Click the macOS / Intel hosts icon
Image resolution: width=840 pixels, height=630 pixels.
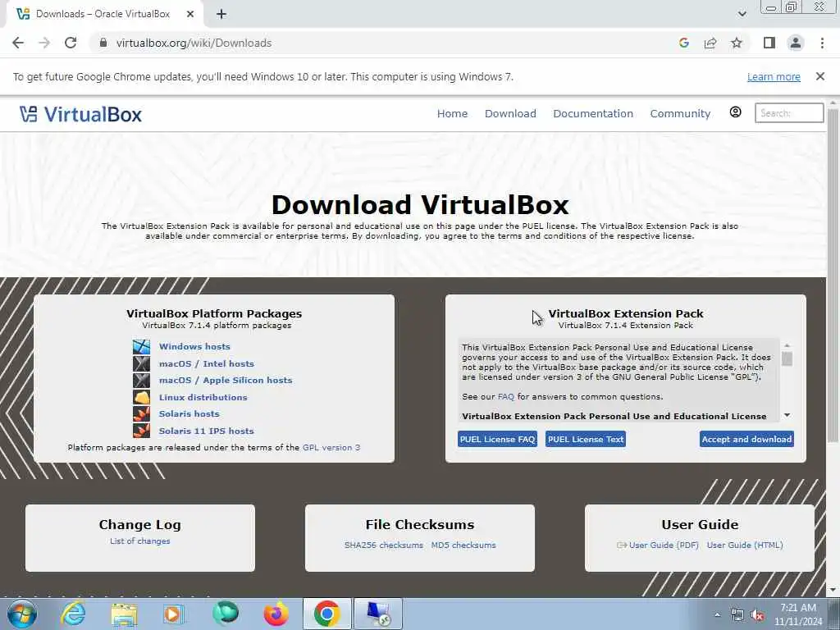[141, 363]
